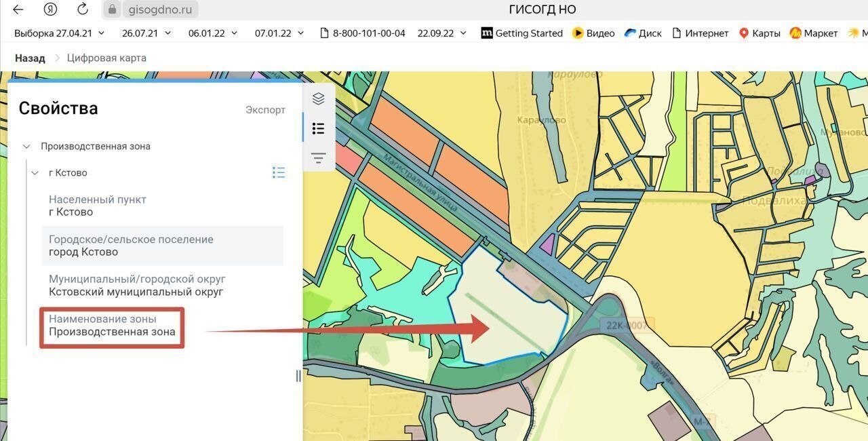The image size is (868, 441).
Task: Click the Свойства panel heading
Action: (58, 109)
